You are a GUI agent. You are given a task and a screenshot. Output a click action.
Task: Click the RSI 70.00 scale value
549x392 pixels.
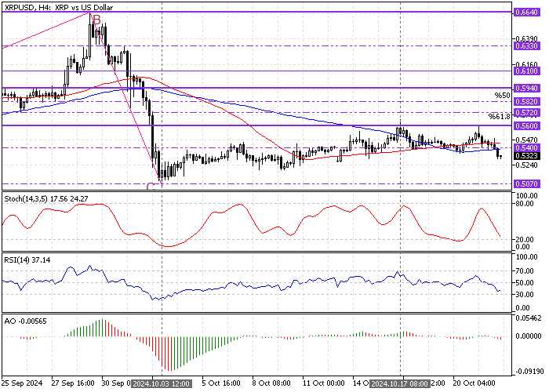(x=526, y=271)
